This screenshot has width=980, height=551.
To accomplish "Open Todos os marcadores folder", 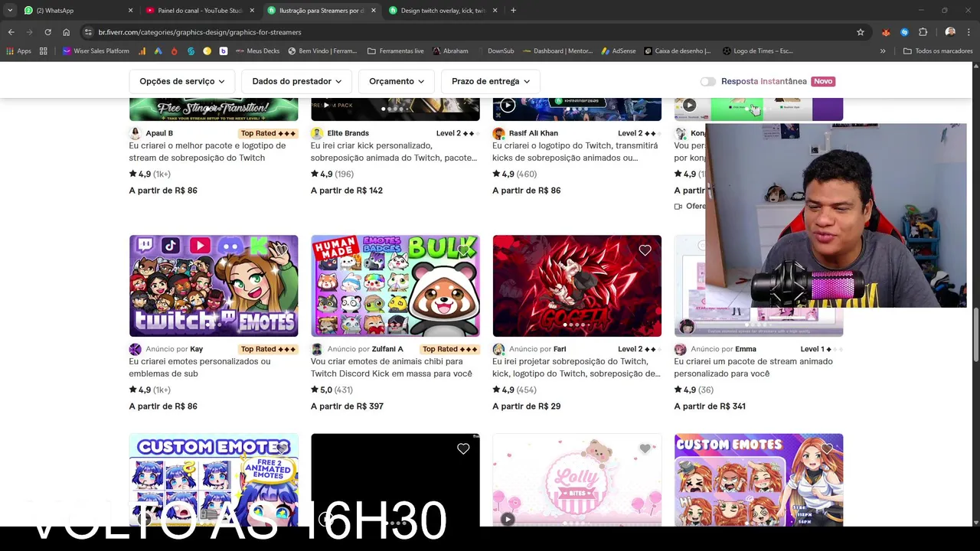I will (938, 51).
